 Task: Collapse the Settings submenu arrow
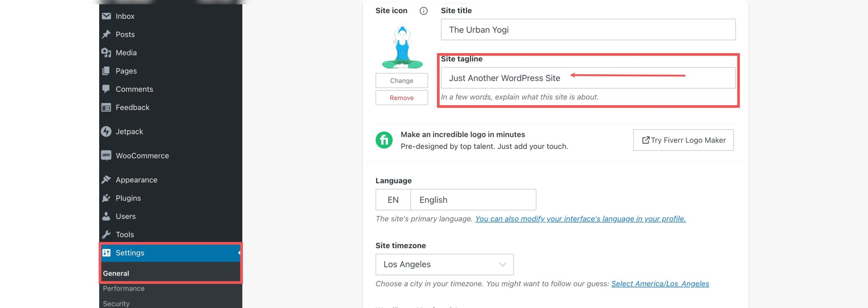[x=239, y=253]
